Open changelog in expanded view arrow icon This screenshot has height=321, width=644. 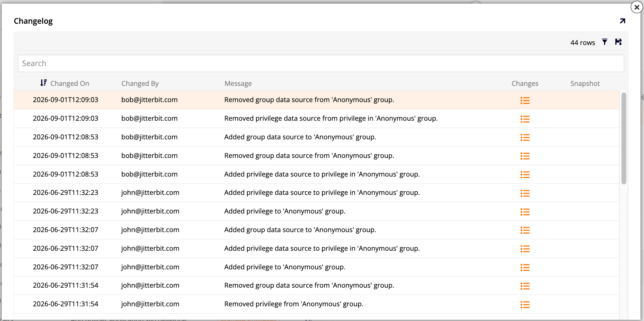pos(623,21)
